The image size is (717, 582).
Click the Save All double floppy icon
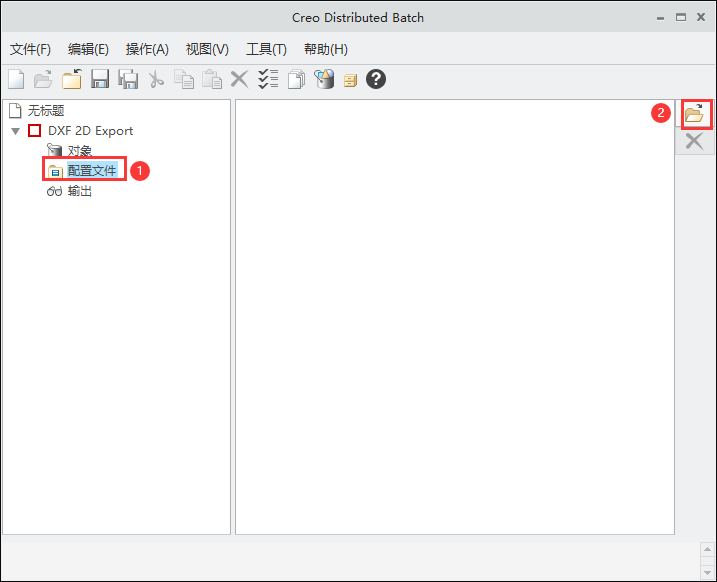[128, 79]
